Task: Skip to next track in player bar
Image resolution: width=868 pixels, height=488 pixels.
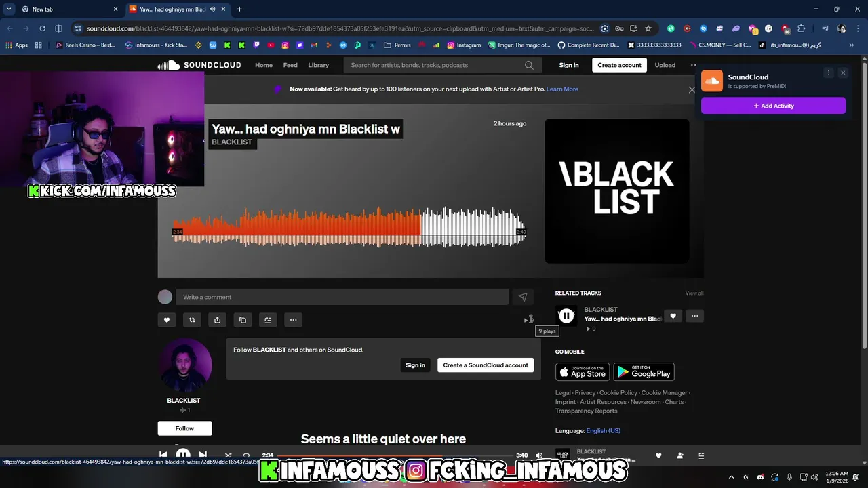Action: click(x=203, y=455)
